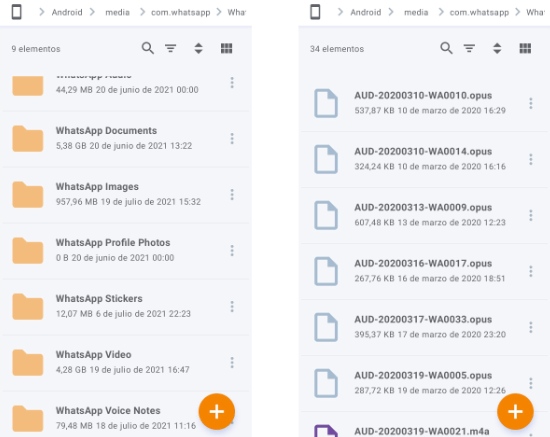550x437 pixels.
Task: Tap search icon in right panel
Action: tap(446, 48)
